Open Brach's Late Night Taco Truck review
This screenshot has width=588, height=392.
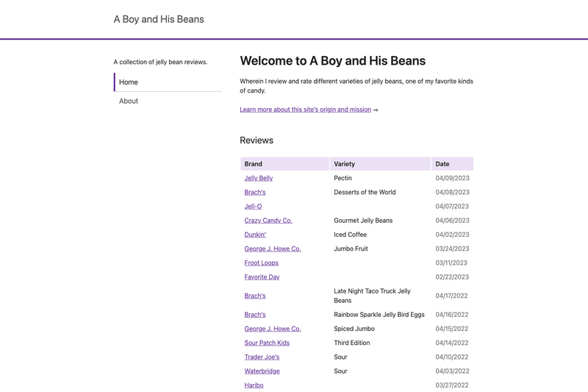point(254,296)
